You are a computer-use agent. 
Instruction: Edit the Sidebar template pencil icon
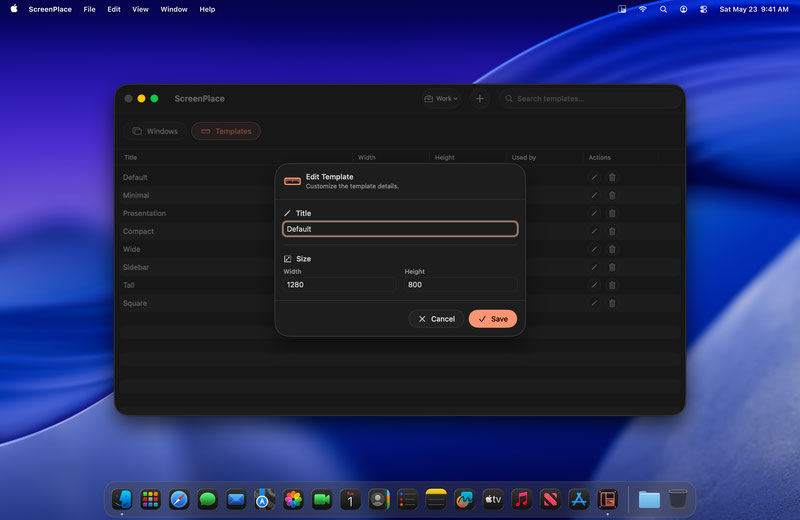pos(594,267)
